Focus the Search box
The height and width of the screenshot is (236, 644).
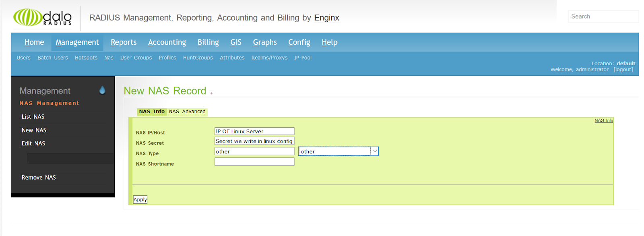click(x=603, y=17)
